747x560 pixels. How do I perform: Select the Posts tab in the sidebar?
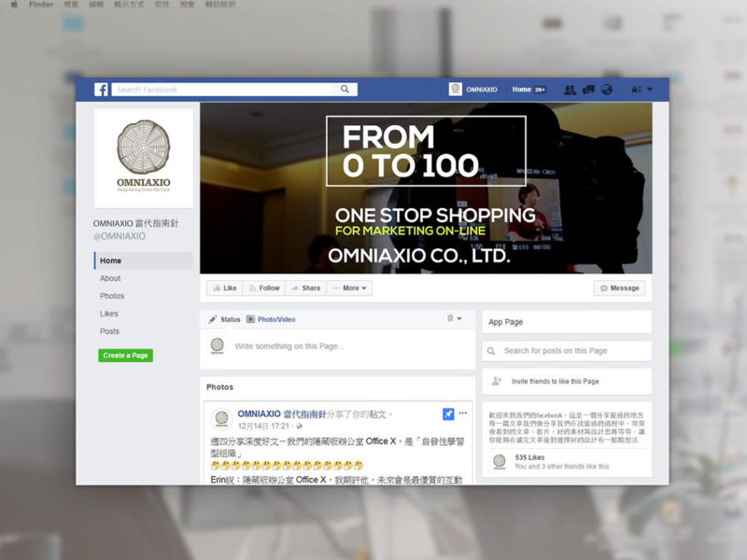[x=109, y=331]
